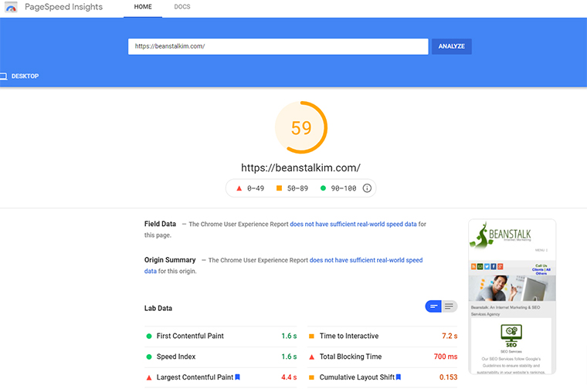Screen dimensions: 587x392
Task: Click the Origin Summary heading
Action: point(170,259)
